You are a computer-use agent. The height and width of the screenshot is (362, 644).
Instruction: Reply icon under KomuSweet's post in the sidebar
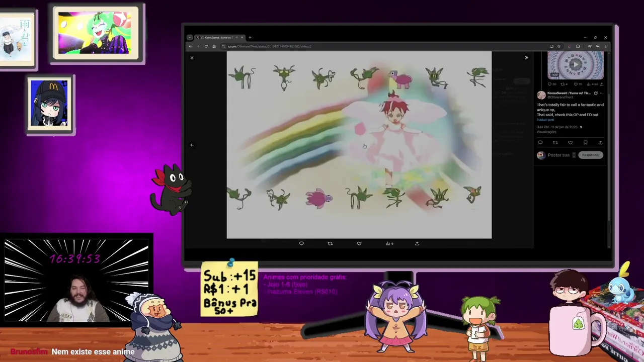coord(540,143)
